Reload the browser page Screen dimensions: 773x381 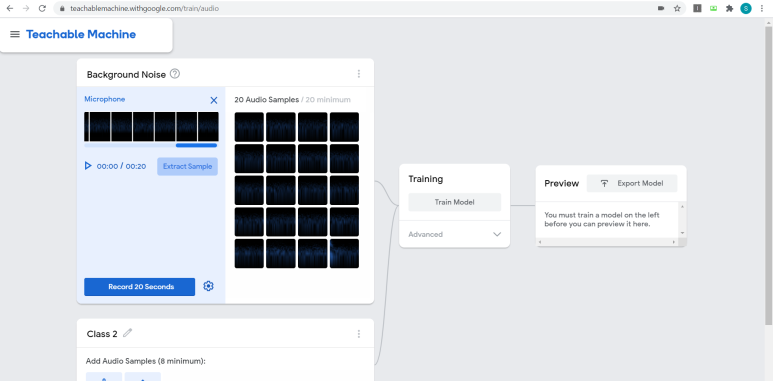42,8
